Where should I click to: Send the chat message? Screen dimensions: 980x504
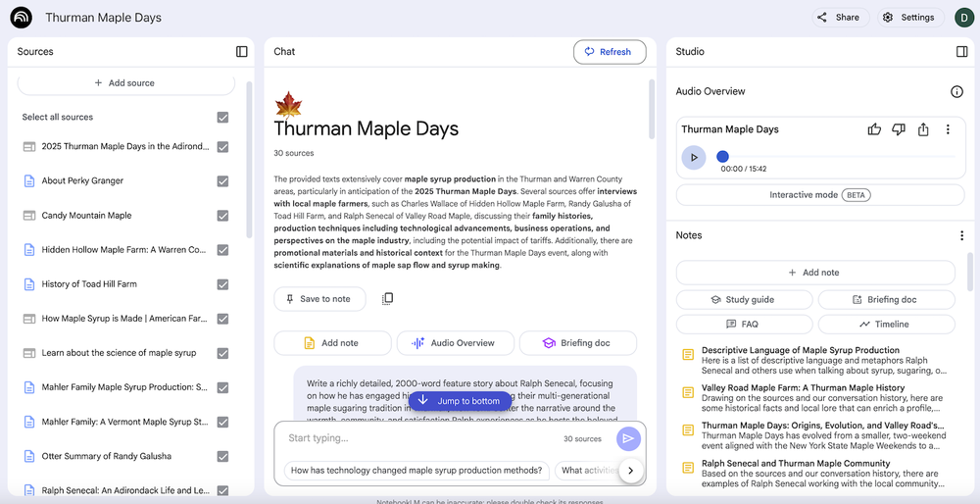tap(628, 439)
